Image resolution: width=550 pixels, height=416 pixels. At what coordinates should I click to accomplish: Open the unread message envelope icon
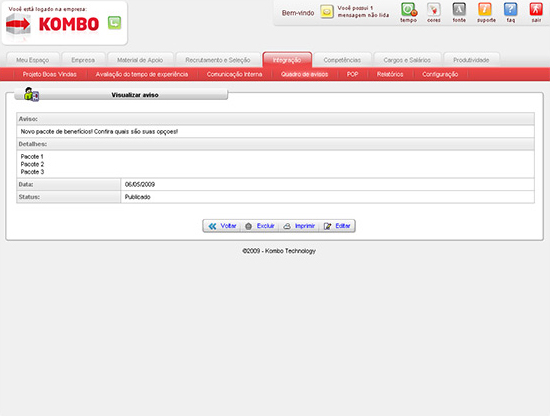point(327,12)
